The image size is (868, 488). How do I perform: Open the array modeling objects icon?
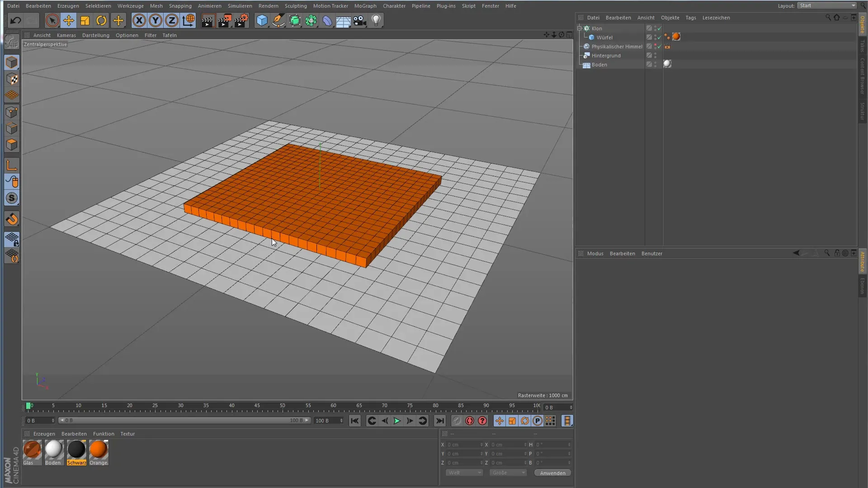point(311,20)
